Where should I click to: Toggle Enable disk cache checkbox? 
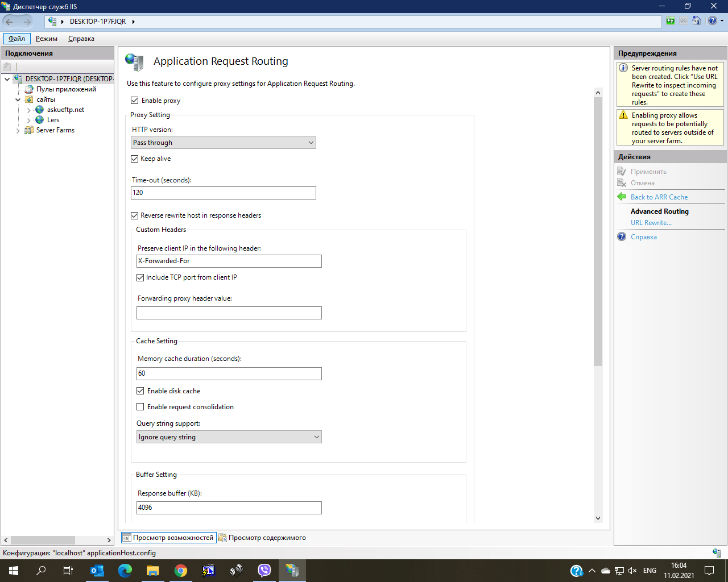point(140,391)
